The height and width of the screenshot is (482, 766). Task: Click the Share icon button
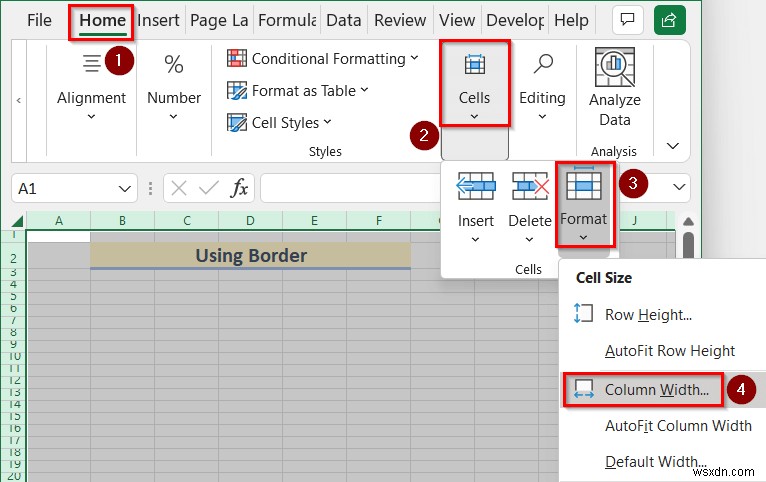(x=670, y=20)
